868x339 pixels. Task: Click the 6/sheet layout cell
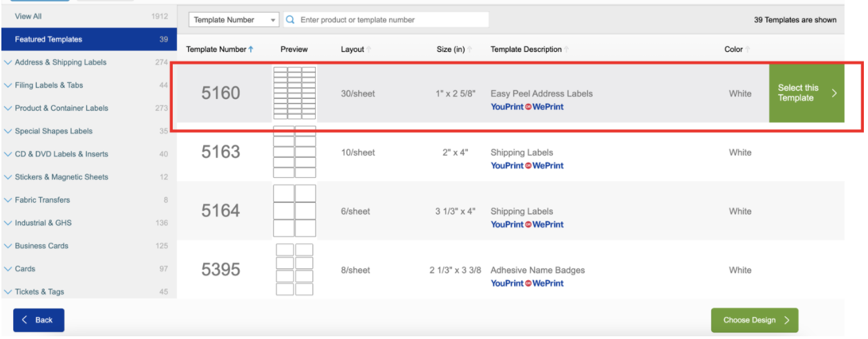[355, 211]
